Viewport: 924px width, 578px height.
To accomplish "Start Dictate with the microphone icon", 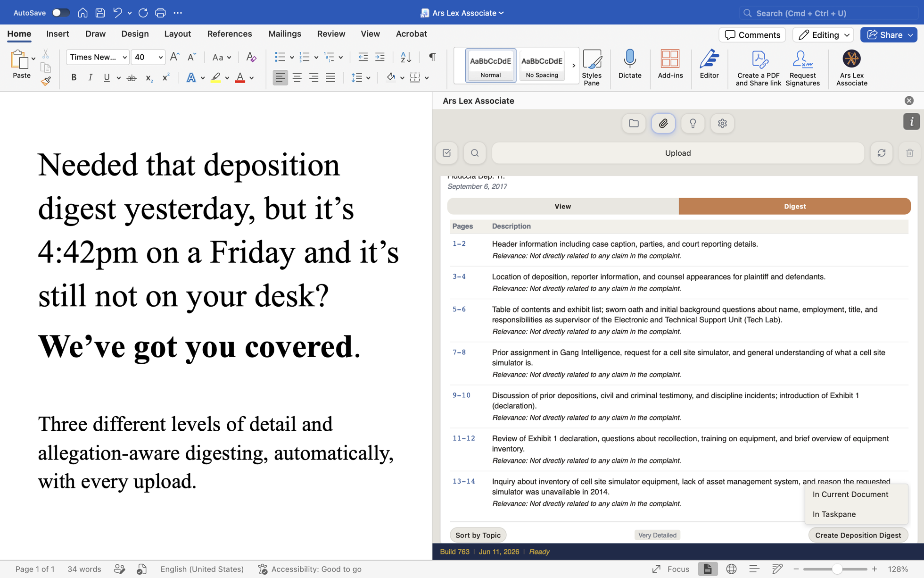I will pos(630,64).
